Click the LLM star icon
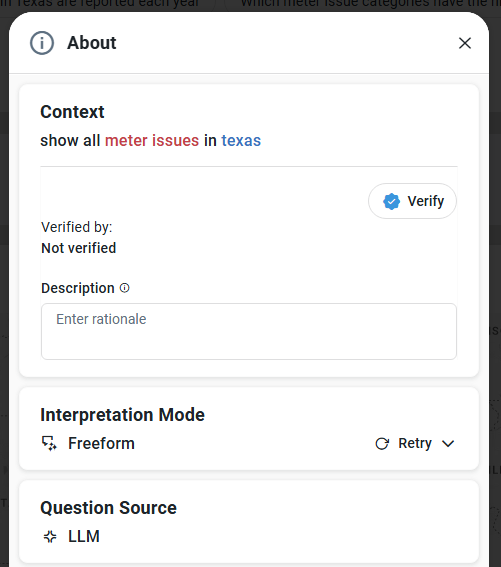 click(x=50, y=537)
